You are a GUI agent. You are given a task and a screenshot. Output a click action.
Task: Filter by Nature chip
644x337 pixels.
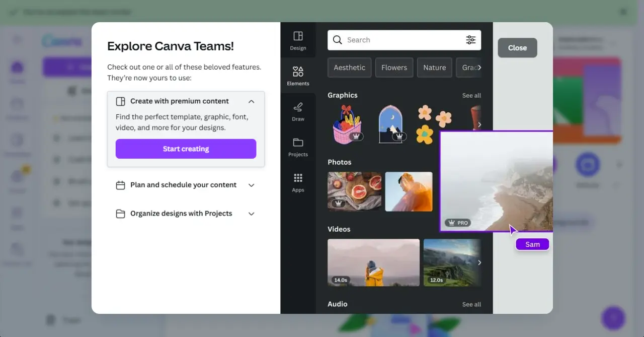pyautogui.click(x=435, y=68)
